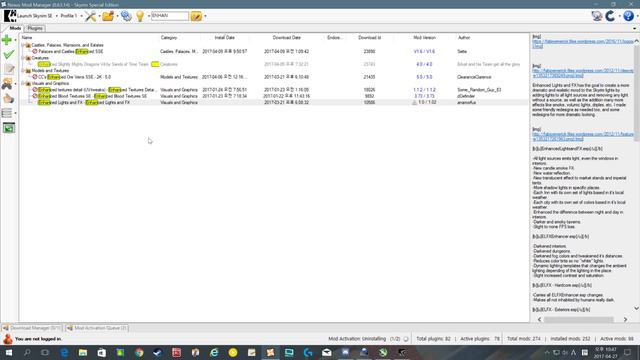The height and width of the screenshot is (360, 640).
Task: Open the Download Manager bottom tab
Action: coord(32,328)
